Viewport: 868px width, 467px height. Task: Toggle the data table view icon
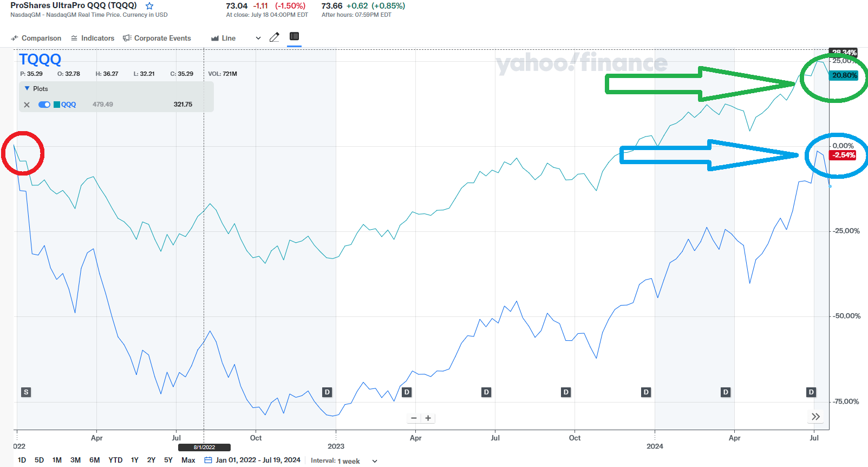tap(294, 36)
